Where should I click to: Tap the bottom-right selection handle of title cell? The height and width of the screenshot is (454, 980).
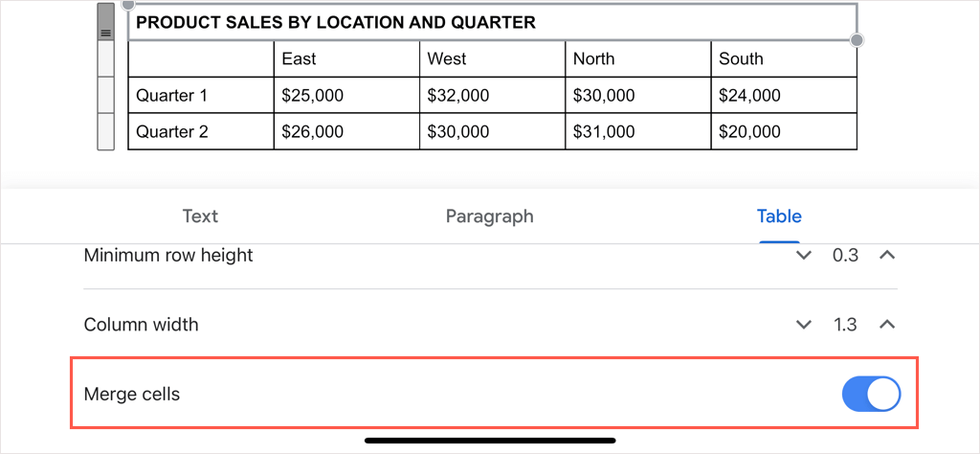(x=857, y=40)
